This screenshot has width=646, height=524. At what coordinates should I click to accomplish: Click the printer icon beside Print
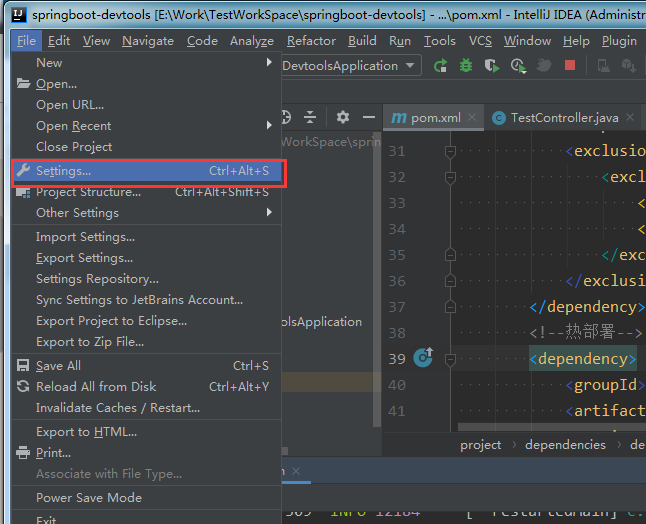[23, 453]
